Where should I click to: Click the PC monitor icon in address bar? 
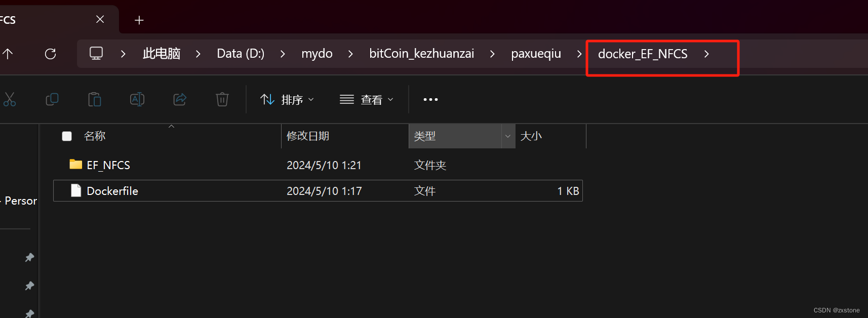(96, 53)
